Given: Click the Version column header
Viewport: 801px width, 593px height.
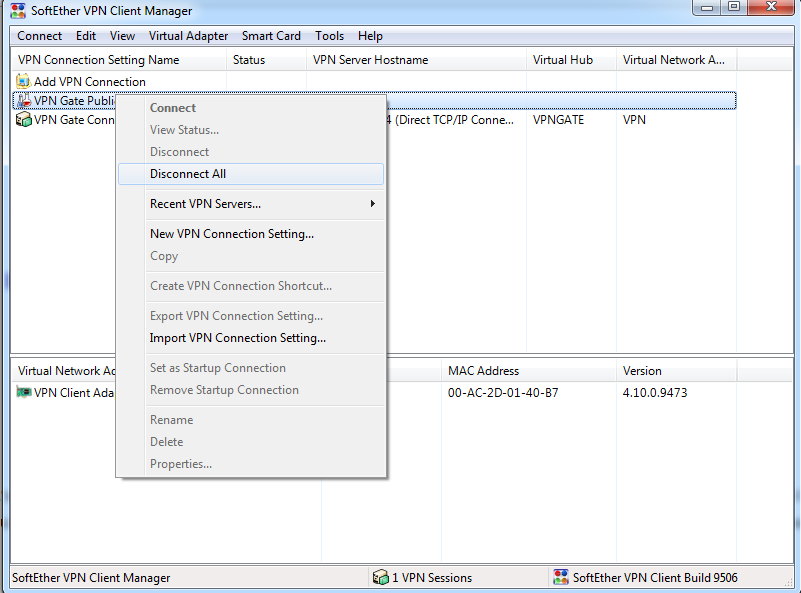Looking at the screenshot, I should pyautogui.click(x=676, y=371).
